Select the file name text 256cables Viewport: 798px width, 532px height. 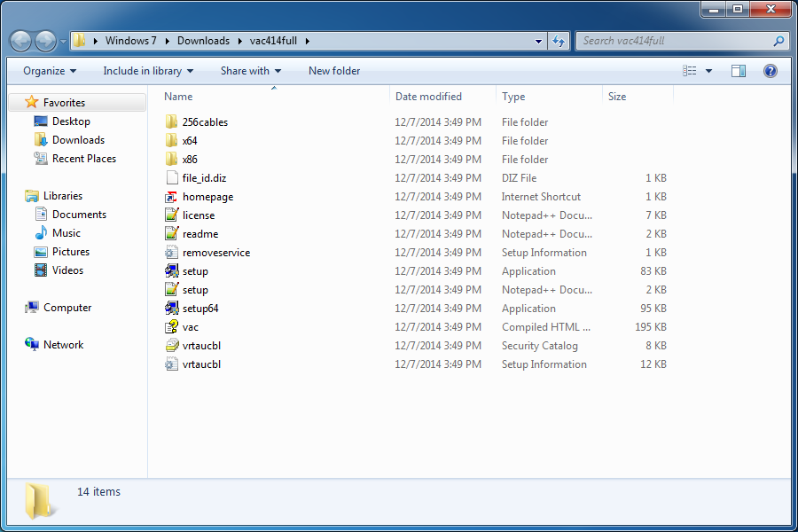[x=205, y=122]
